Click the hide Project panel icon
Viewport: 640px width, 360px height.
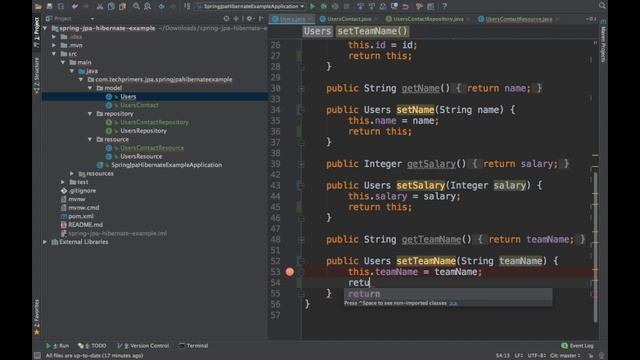click(261, 18)
